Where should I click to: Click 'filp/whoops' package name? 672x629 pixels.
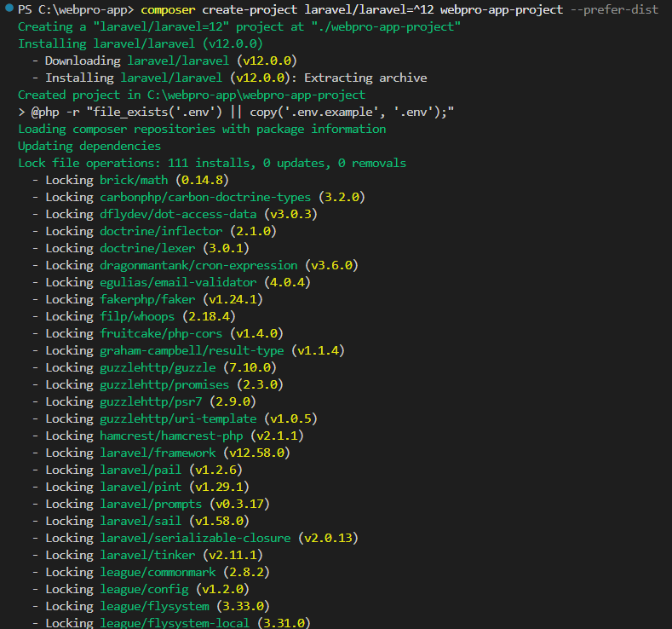click(137, 317)
